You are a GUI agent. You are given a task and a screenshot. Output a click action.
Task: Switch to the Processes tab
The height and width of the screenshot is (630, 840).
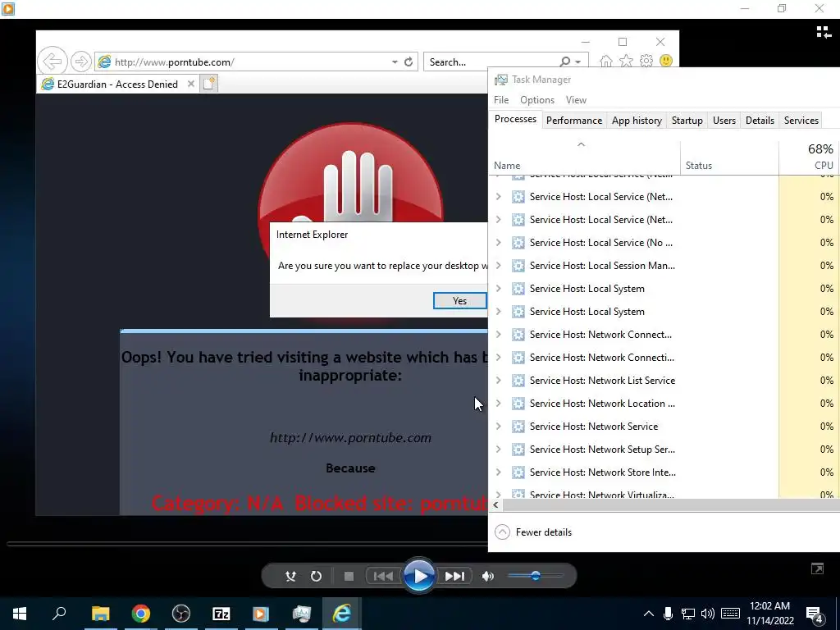515,120
